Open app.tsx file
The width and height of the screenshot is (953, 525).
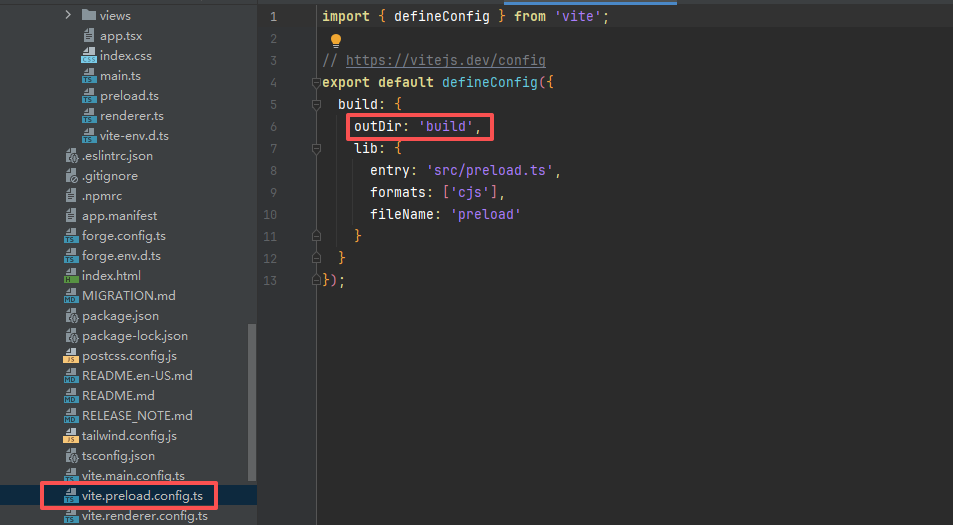(121, 35)
